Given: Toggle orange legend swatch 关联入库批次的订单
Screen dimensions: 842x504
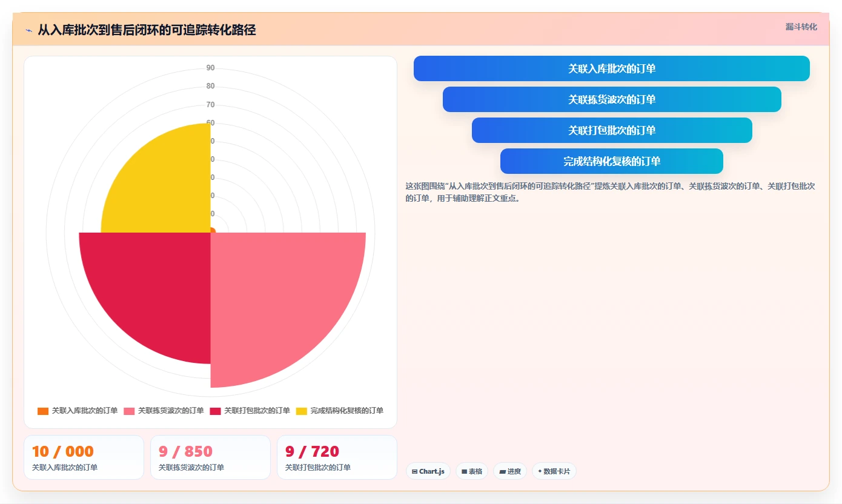Looking at the screenshot, I should [x=43, y=411].
